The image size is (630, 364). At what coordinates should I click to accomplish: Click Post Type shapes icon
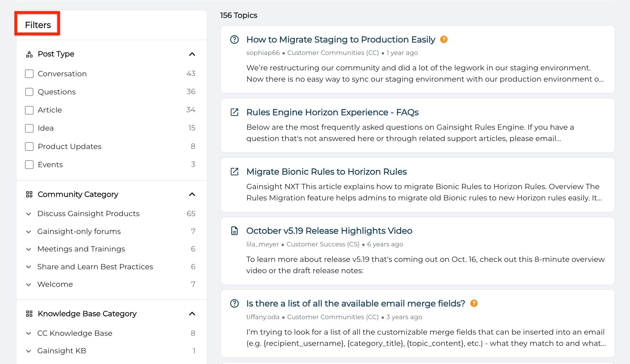[x=29, y=54]
